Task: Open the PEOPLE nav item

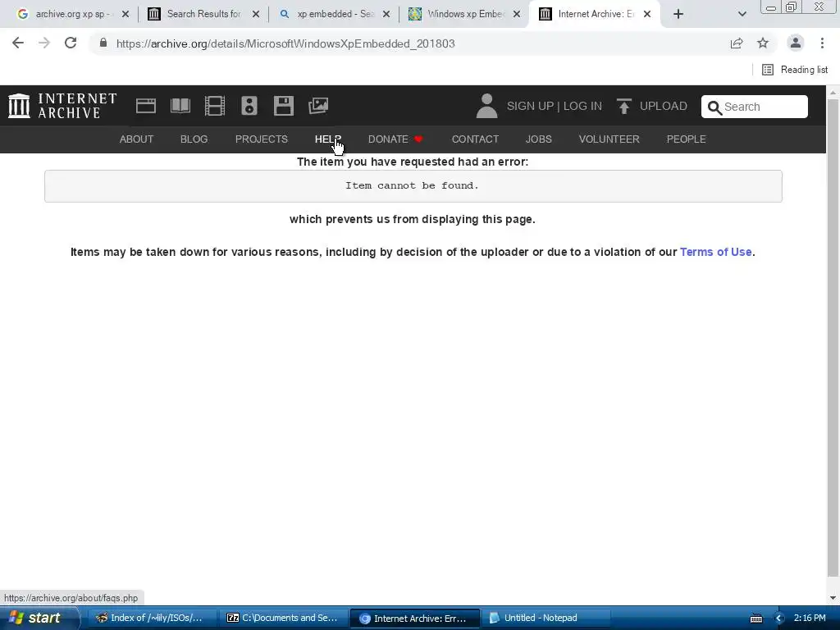Action: (687, 139)
